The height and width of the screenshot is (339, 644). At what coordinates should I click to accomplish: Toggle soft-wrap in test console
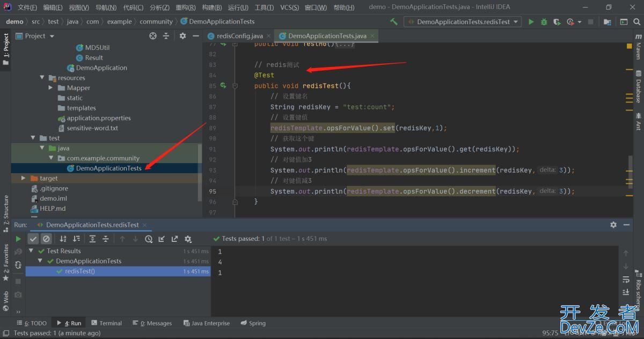pos(626,279)
